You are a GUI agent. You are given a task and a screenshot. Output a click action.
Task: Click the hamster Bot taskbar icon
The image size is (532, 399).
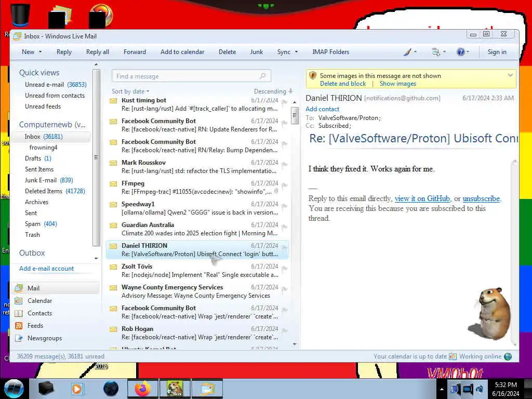(x=175, y=389)
